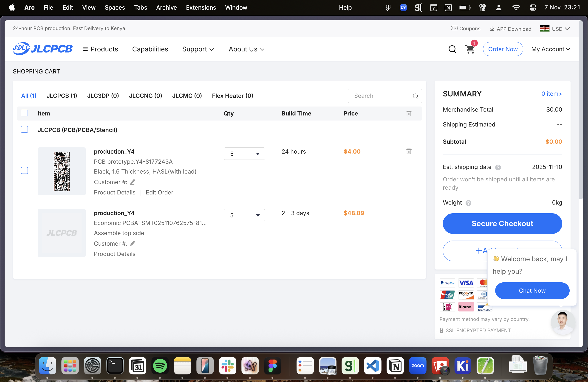Edit customer number of Economic PCBA item
This screenshot has width=588, height=382.
click(x=133, y=244)
